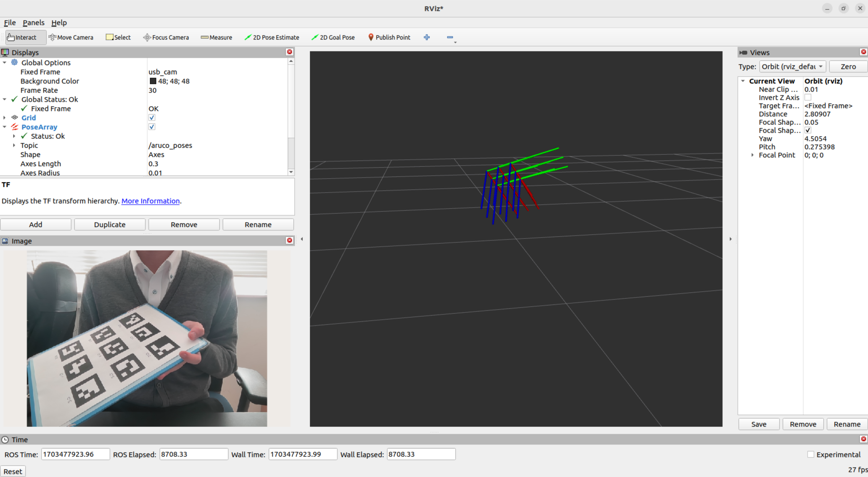
Task: Click the Background Color swatch
Action: tap(153, 81)
